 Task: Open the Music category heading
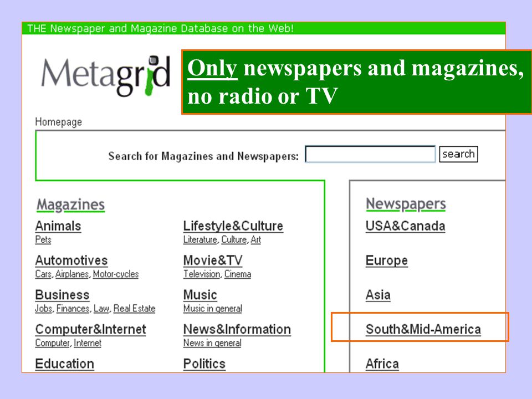[x=200, y=295]
